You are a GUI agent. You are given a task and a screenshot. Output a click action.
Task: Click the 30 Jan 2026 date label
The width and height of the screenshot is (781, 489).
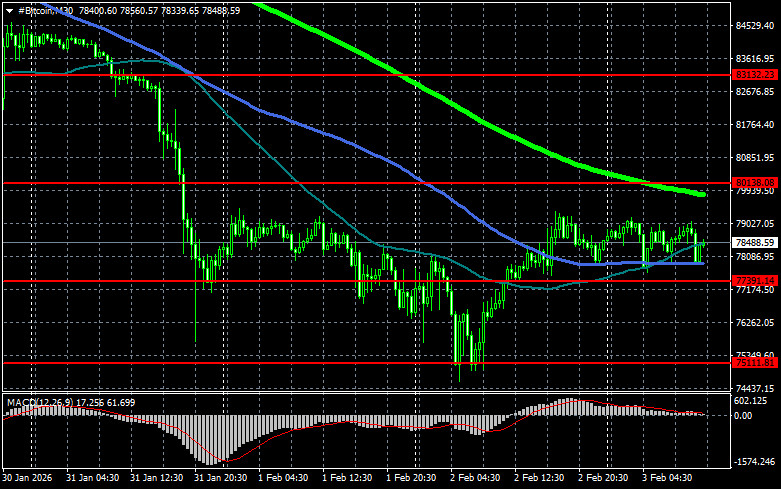27,478
